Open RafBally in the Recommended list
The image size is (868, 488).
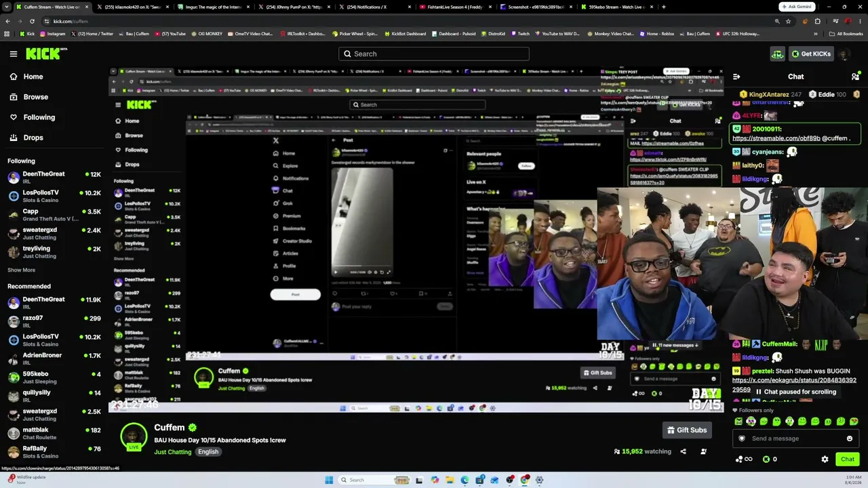coord(54,452)
